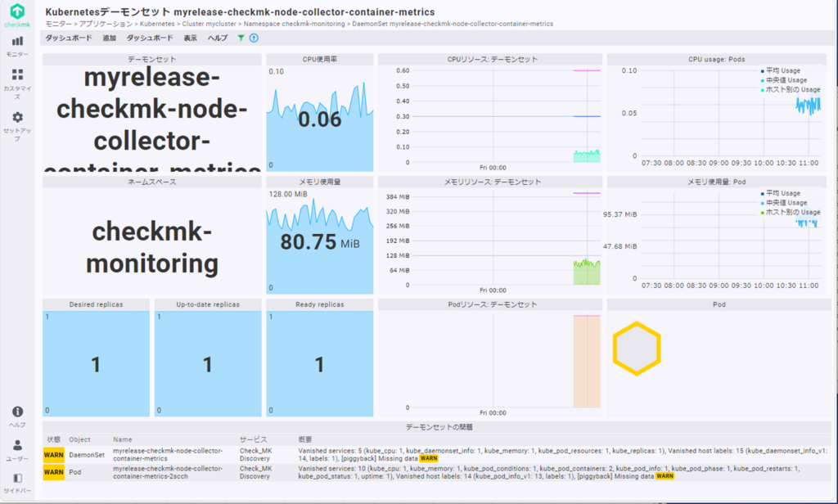Open the ユーザー sidebar menu
Viewport: 838px width, 504px height.
click(17, 451)
